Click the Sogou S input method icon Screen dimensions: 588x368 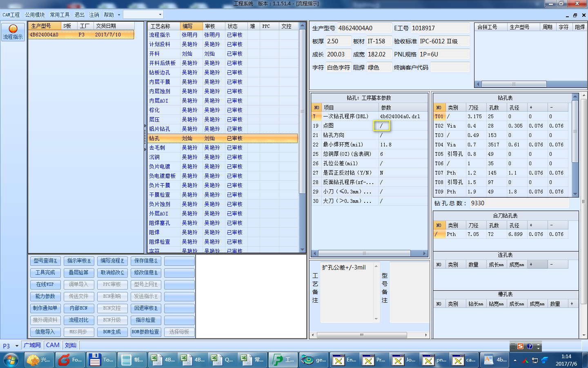click(x=520, y=346)
